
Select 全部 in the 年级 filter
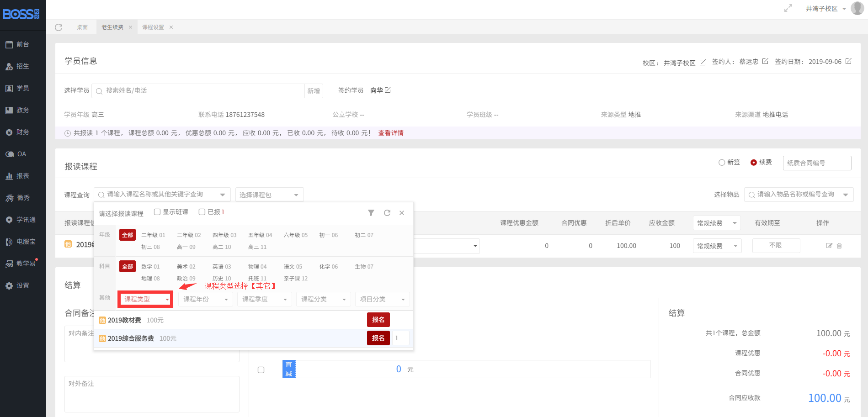pyautogui.click(x=128, y=235)
